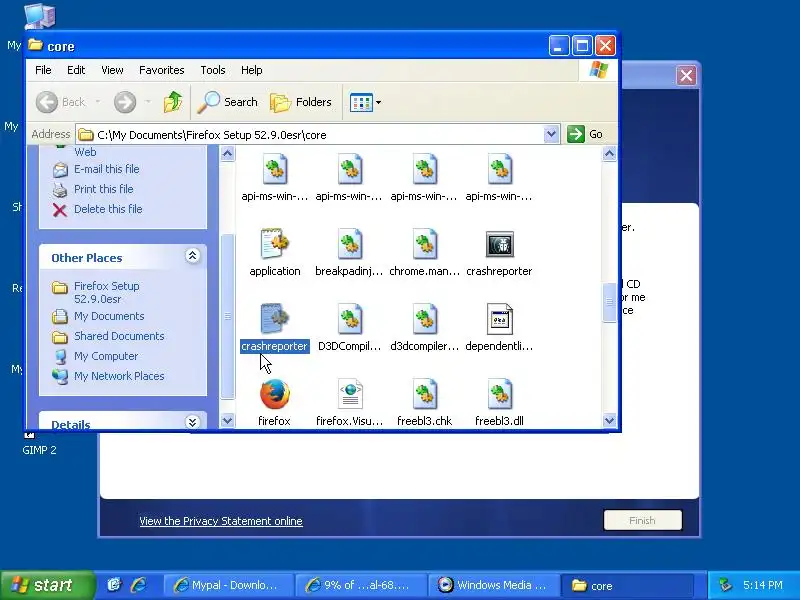This screenshot has height=600, width=800.
Task: Toggle the Folders pane button
Action: [x=301, y=102]
